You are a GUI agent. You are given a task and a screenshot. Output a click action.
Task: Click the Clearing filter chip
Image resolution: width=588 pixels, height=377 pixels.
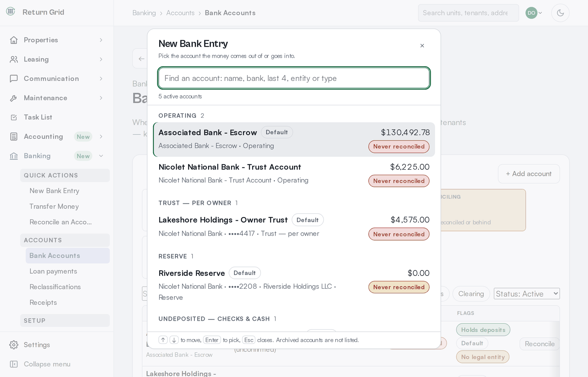pos(471,294)
